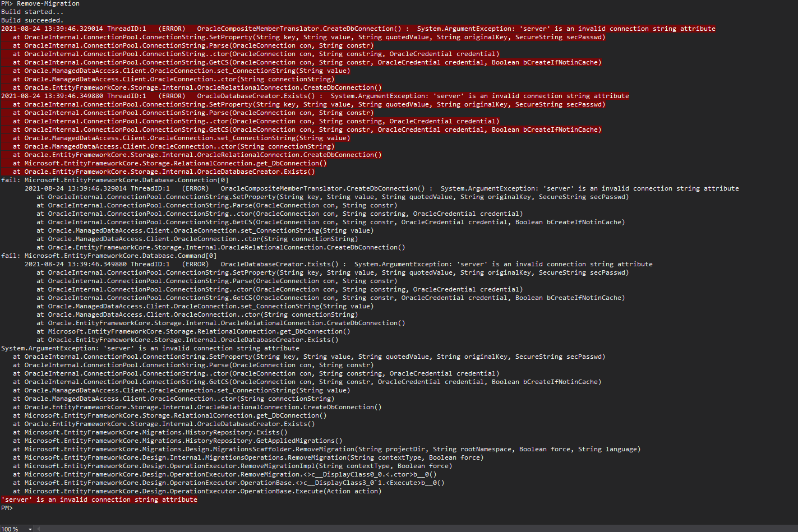This screenshot has width=798, height=532.
Task: Select the 'Build succeeded.' line
Action: (x=33, y=20)
